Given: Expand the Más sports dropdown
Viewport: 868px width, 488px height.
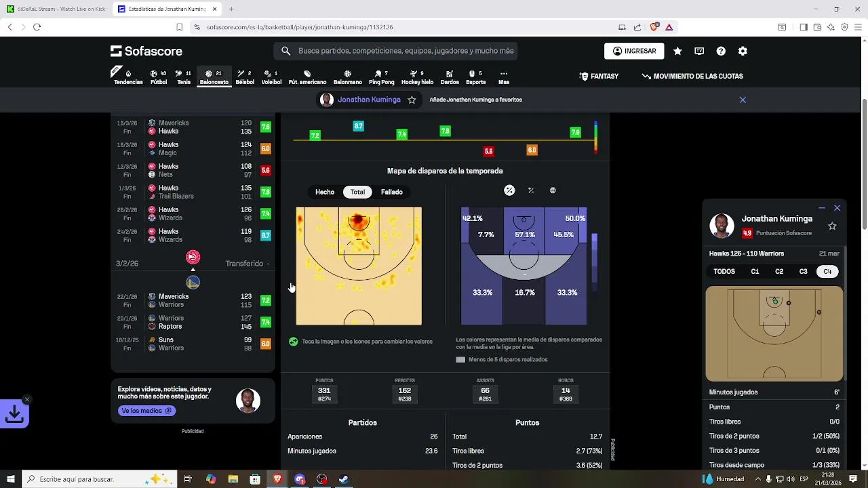Looking at the screenshot, I should [x=504, y=77].
